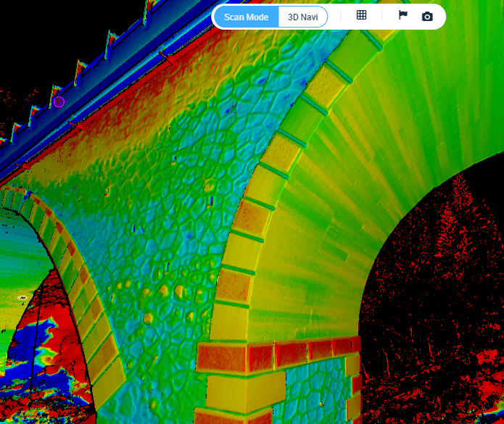Take a snapshot with the camera icon

click(x=427, y=17)
